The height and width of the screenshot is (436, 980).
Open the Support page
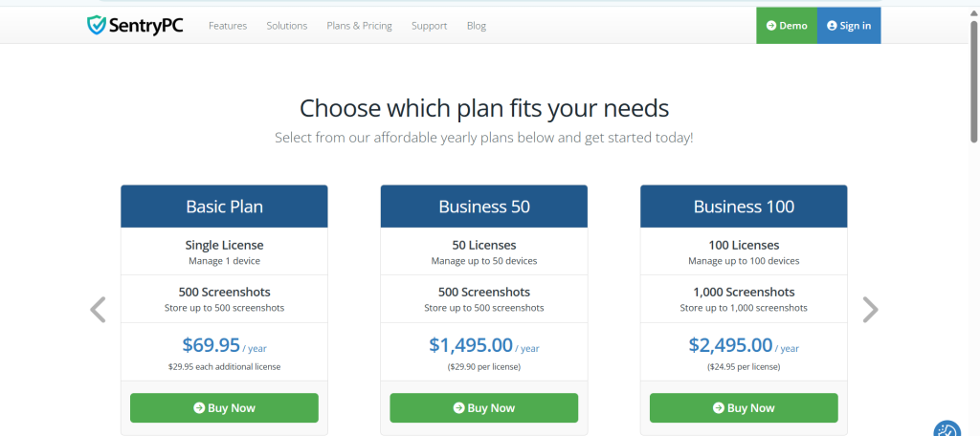pos(429,26)
